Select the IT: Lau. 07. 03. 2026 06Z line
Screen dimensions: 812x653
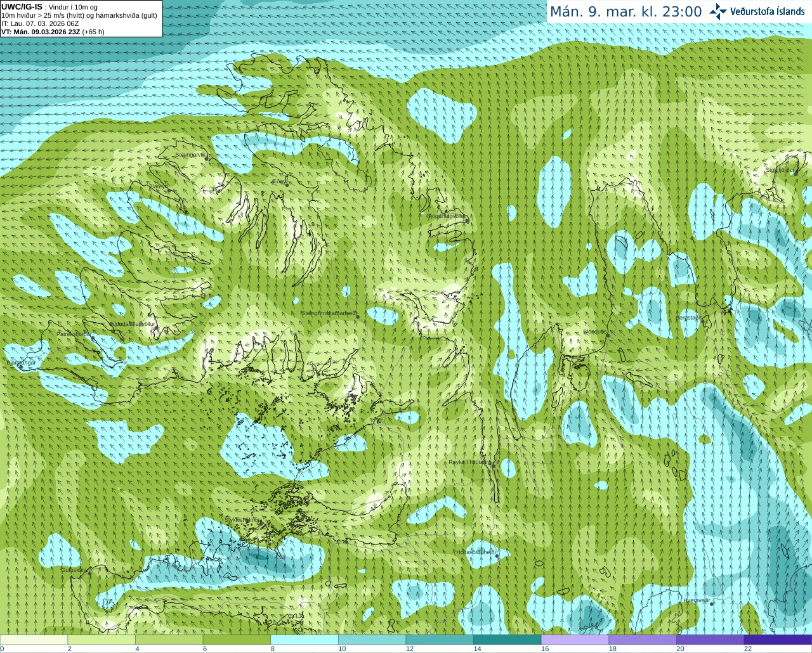click(x=41, y=23)
